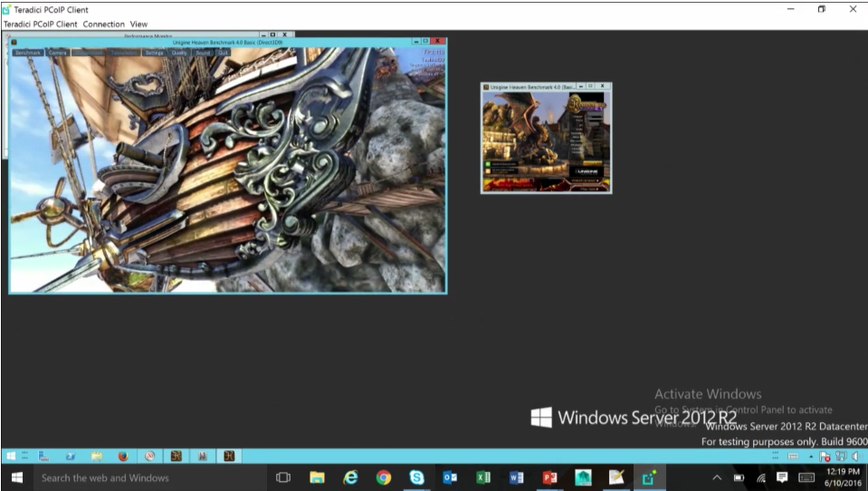Open the Settings panel in Heaven
The height and width of the screenshot is (491, 868).
coord(154,53)
